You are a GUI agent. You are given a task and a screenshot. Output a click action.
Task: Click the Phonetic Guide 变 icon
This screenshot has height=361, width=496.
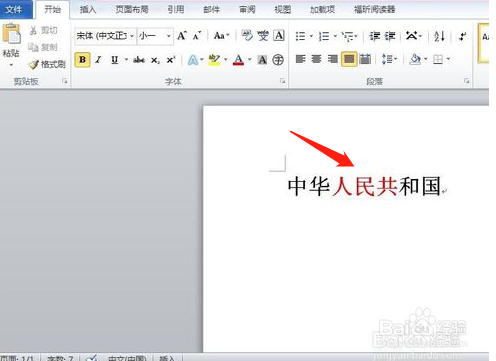click(x=263, y=35)
